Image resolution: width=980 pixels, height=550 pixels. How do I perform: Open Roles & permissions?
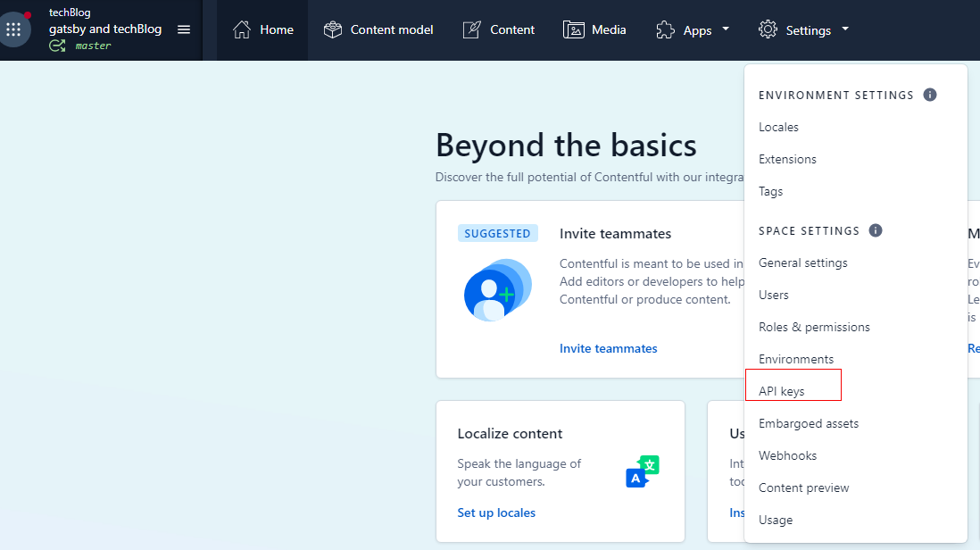click(814, 328)
